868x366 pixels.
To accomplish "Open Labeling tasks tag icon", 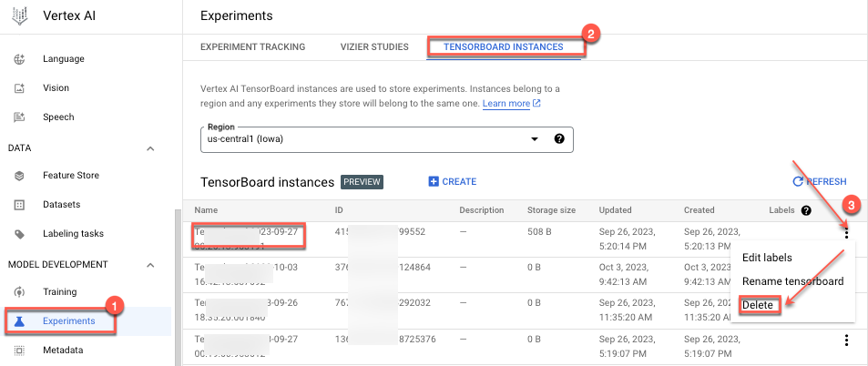I will pos(19,234).
